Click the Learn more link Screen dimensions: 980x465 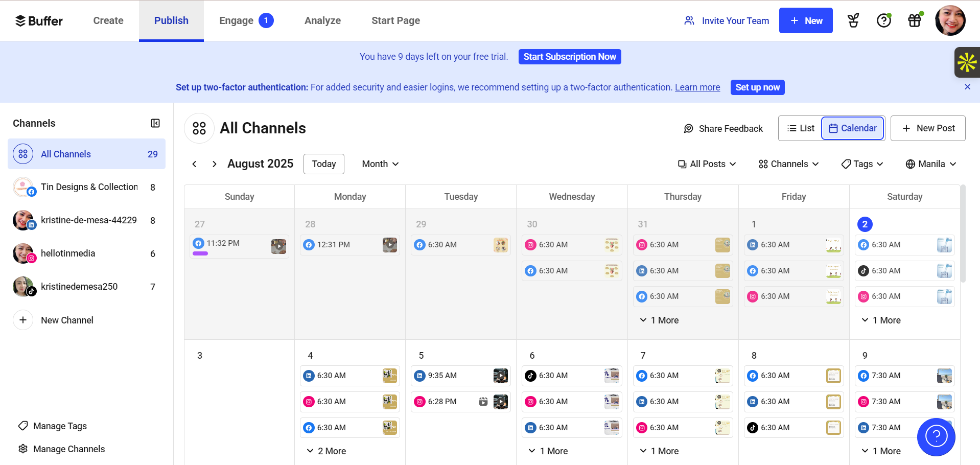click(x=697, y=87)
